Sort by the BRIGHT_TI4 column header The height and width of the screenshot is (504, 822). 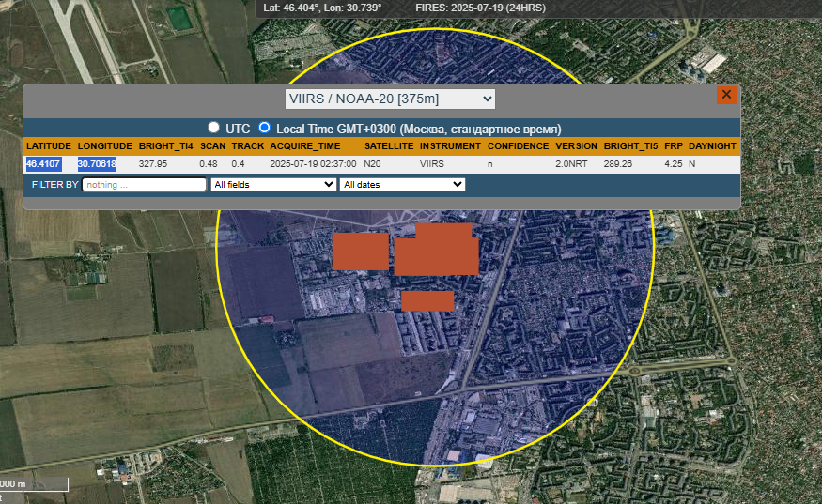(165, 146)
